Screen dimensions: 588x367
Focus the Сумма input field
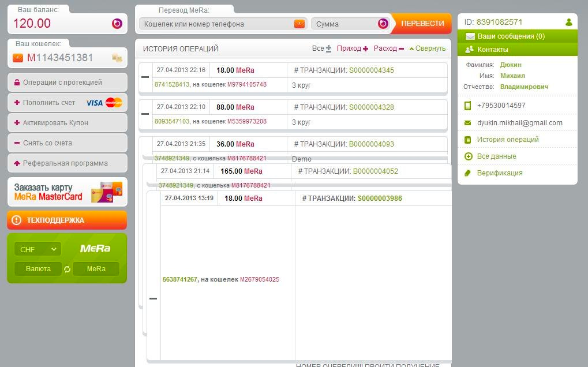coord(350,24)
